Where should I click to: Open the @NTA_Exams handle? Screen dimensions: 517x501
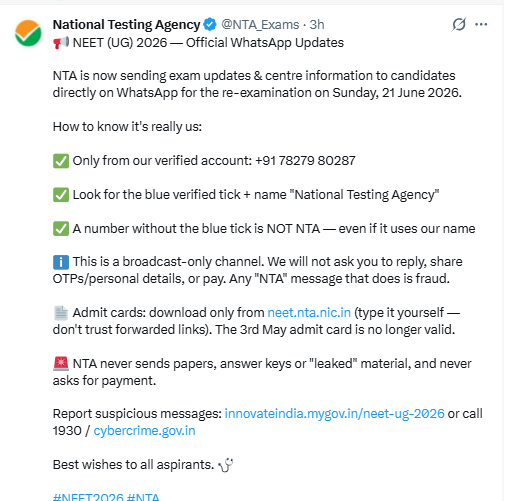click(260, 25)
